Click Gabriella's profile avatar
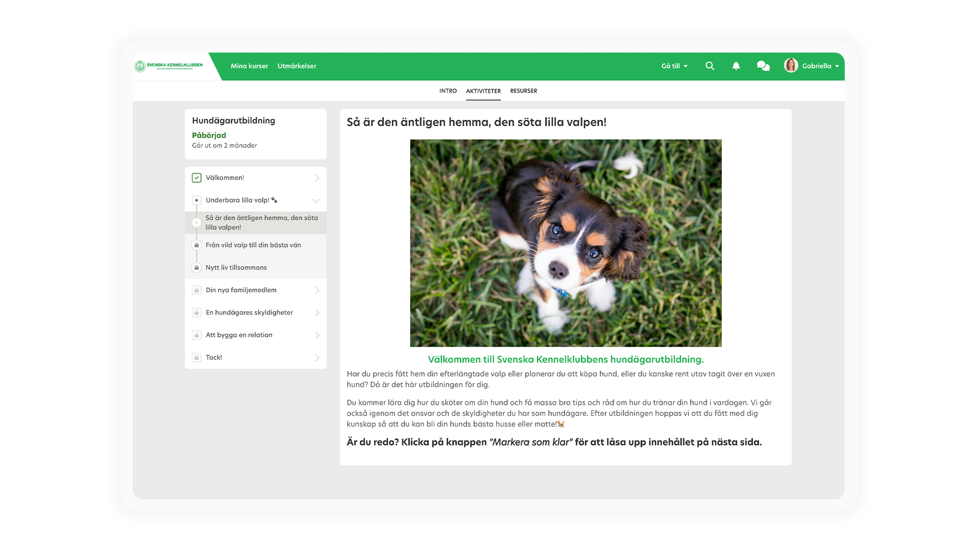The width and height of the screenshot is (980, 551). click(791, 65)
